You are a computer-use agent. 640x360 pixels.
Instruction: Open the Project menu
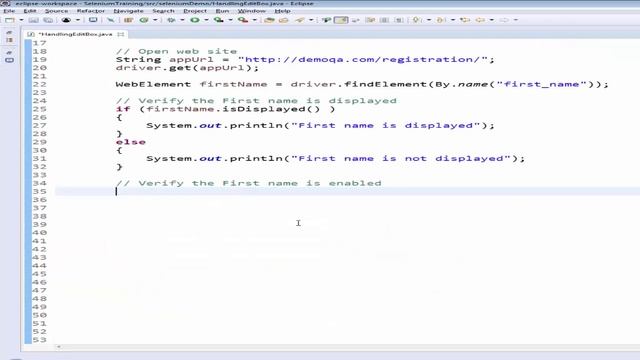pos(195,11)
